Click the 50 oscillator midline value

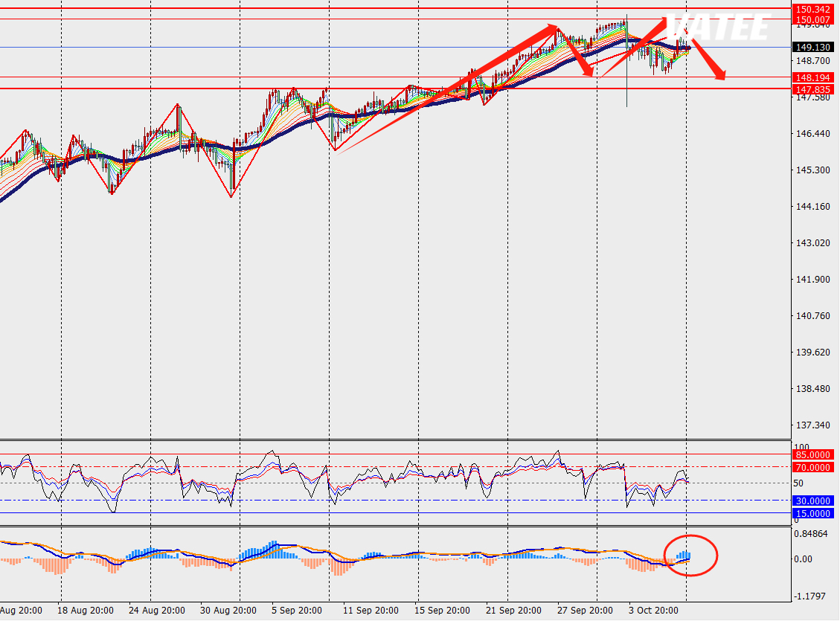[798, 483]
